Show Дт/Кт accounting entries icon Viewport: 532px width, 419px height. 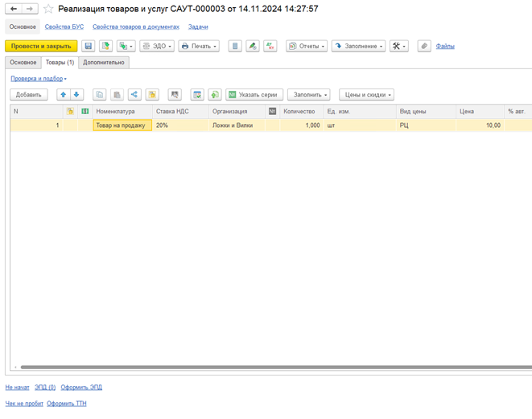coord(270,46)
